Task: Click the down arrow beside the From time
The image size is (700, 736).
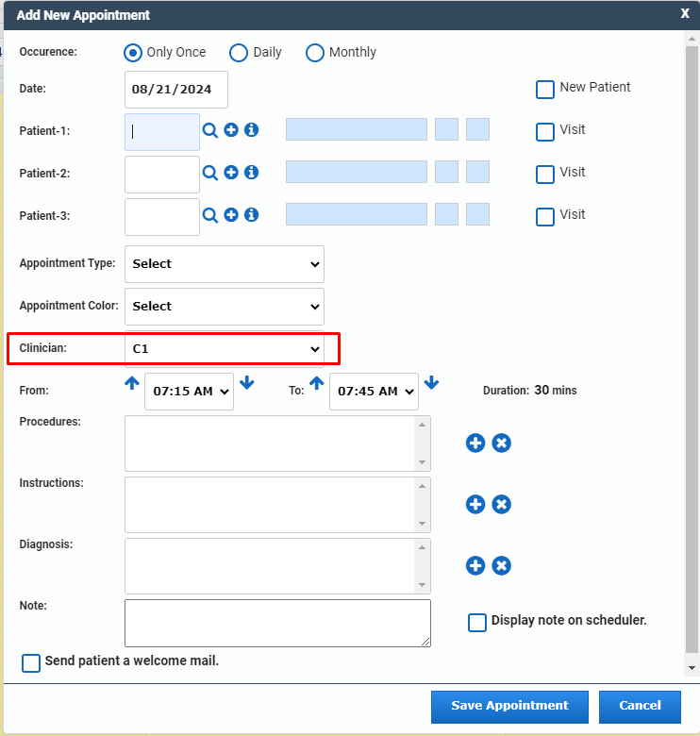Action: coord(247,383)
